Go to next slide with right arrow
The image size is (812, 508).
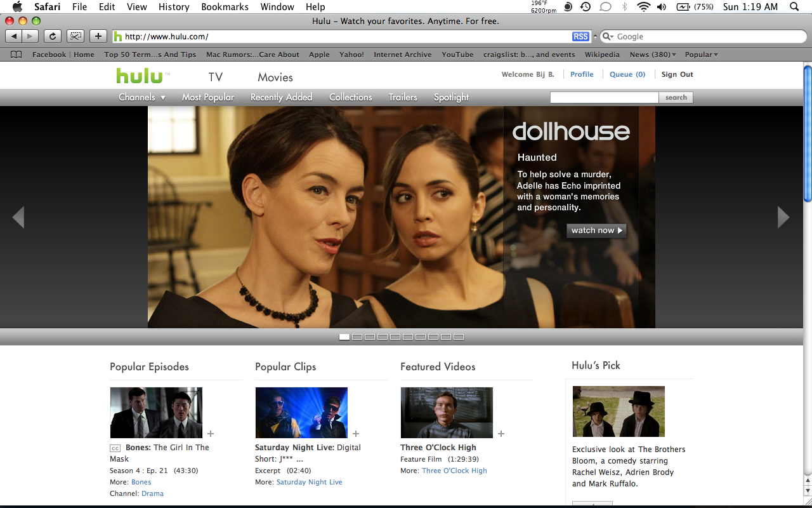point(783,217)
